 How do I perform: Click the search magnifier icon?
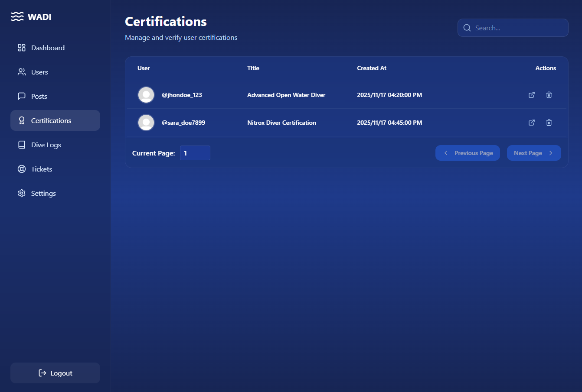click(x=467, y=28)
